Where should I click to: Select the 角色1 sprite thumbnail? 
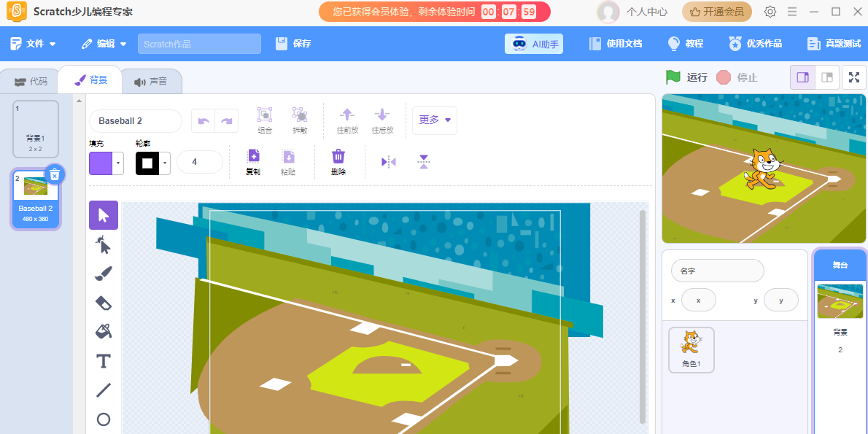point(691,349)
